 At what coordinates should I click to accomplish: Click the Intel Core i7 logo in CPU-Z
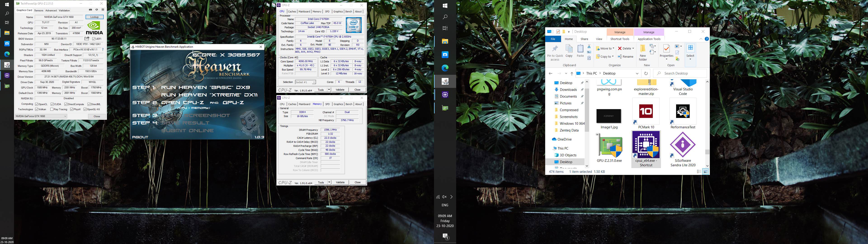354,25
